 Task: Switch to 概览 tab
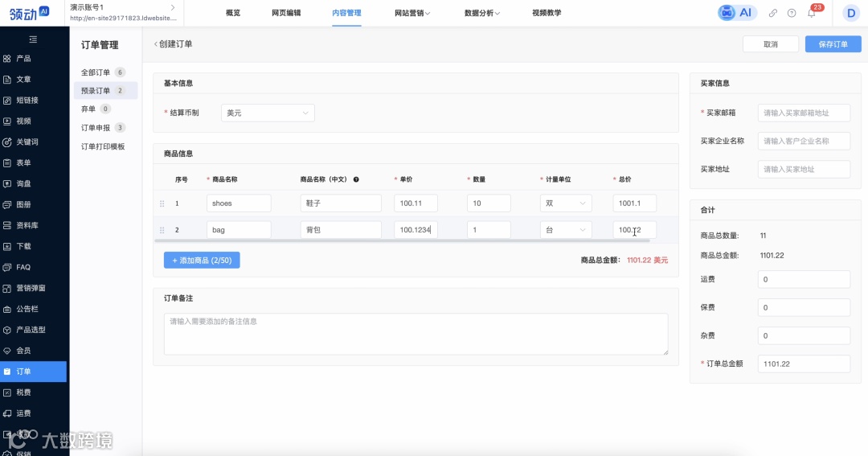point(233,13)
